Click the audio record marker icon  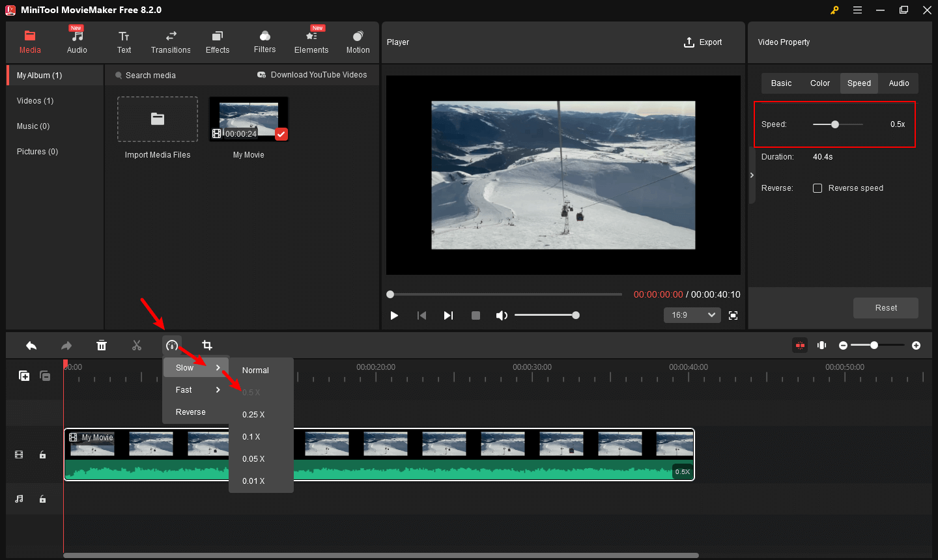click(822, 345)
